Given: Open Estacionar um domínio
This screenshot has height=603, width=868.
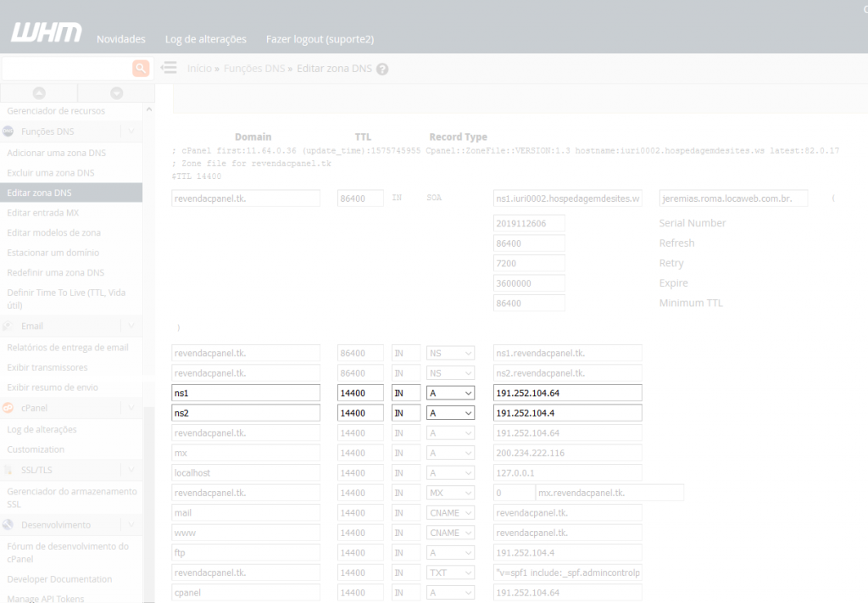Looking at the screenshot, I should coord(53,253).
